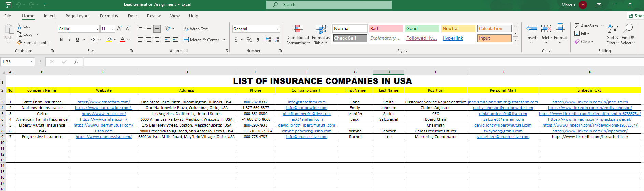Open the File tab

8,16
